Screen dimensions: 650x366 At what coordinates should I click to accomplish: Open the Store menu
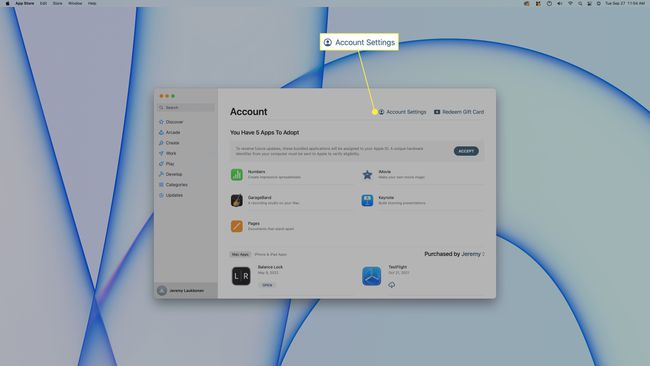coord(58,3)
